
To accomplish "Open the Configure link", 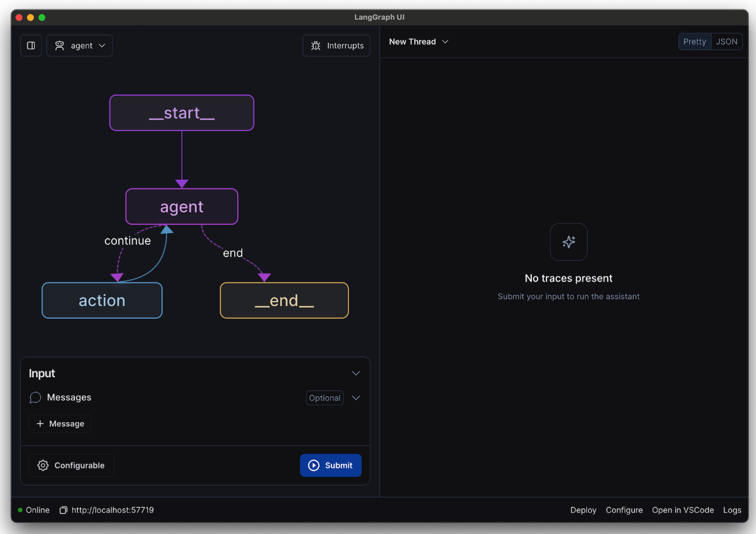I will click(x=624, y=510).
